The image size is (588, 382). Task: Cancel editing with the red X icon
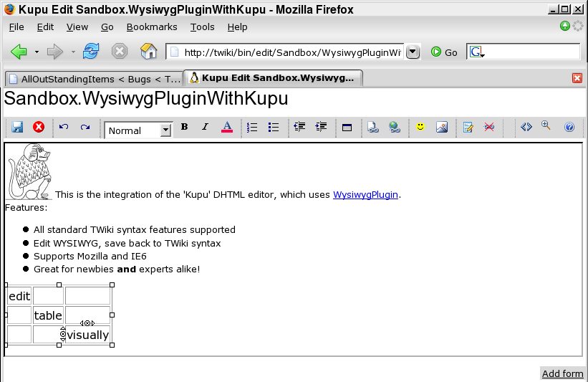[x=39, y=127]
